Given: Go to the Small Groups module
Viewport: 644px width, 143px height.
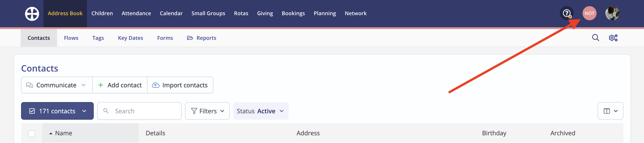Looking at the screenshot, I should pos(208,13).
